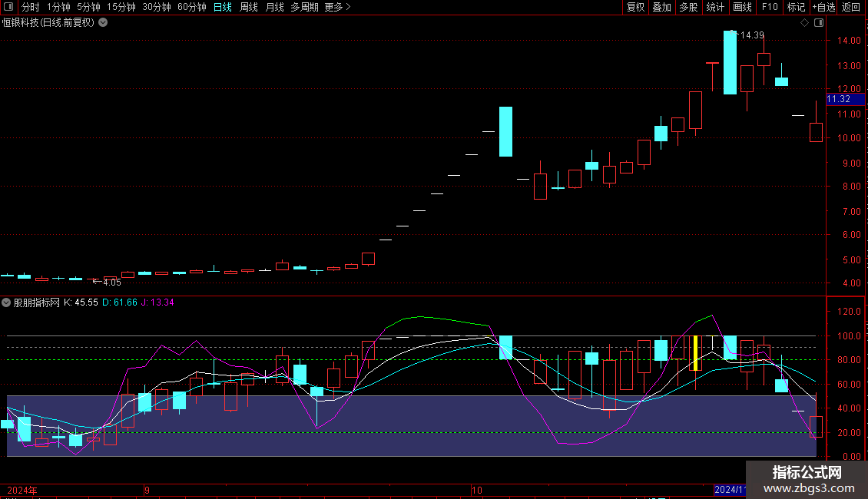Screen dimensions: 868x499
Task: Click the 返回 back button
Action: click(851, 7)
